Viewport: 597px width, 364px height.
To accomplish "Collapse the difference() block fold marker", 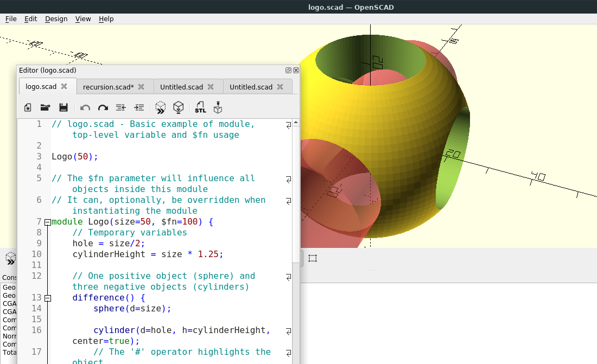I will (x=48, y=298).
